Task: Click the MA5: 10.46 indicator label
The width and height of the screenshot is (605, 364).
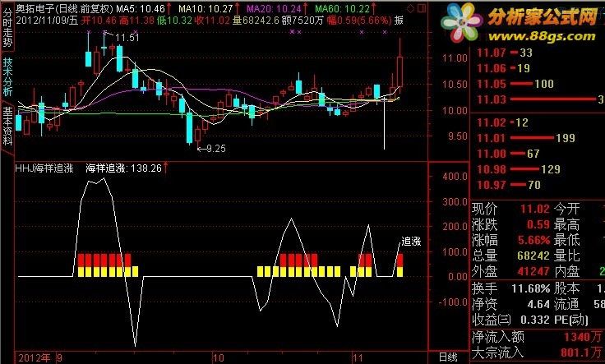Action: click(x=141, y=8)
